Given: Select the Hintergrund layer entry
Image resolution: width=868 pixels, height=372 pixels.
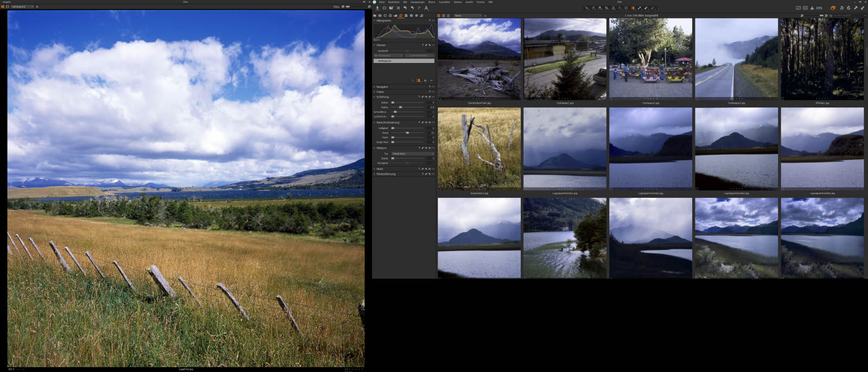Looking at the screenshot, I should (x=404, y=61).
